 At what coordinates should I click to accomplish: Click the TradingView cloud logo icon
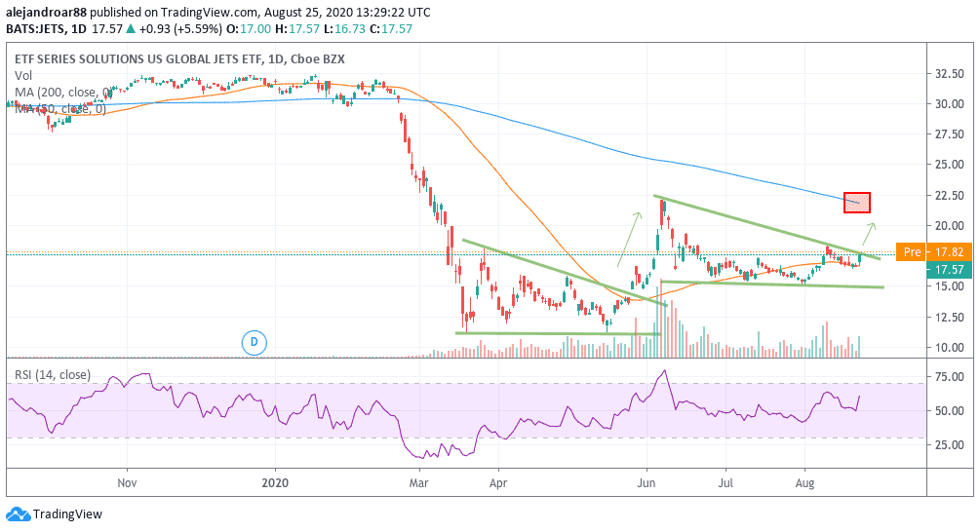click(19, 514)
